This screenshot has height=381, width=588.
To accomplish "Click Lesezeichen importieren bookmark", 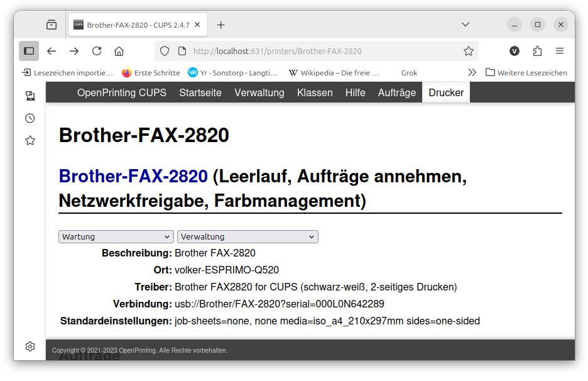I will pos(68,73).
